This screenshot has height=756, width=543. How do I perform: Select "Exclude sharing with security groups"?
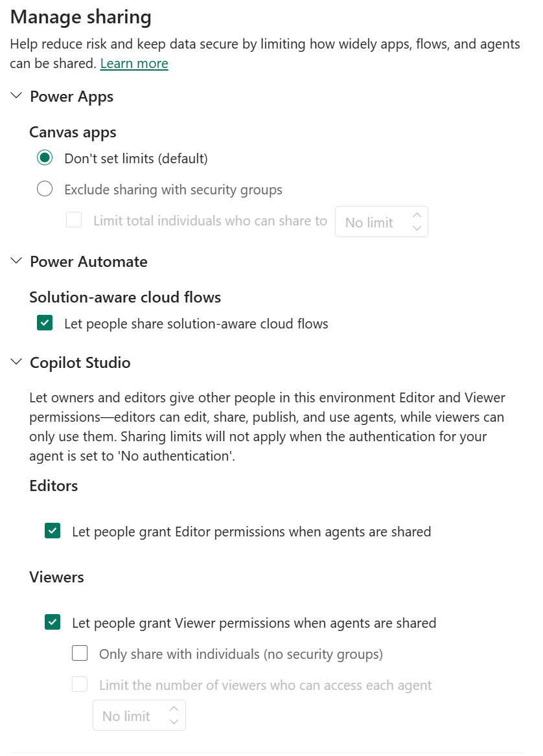coord(45,189)
